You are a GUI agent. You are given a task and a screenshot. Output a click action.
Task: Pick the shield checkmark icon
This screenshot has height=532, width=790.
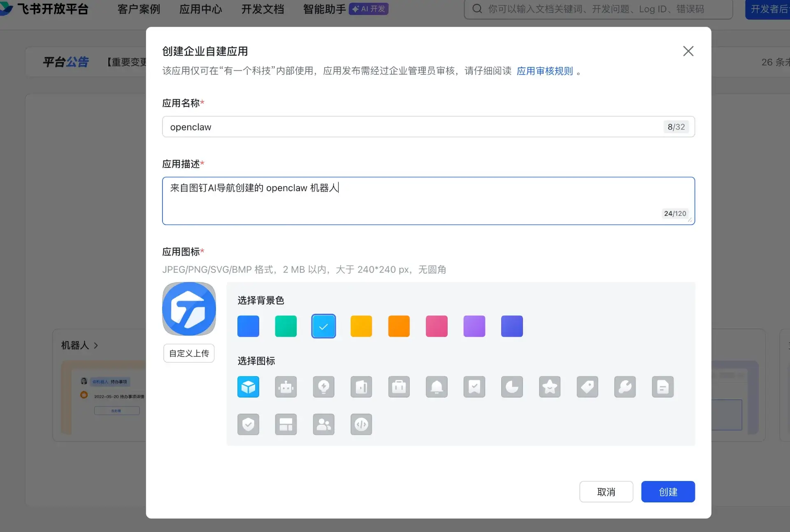pos(248,424)
